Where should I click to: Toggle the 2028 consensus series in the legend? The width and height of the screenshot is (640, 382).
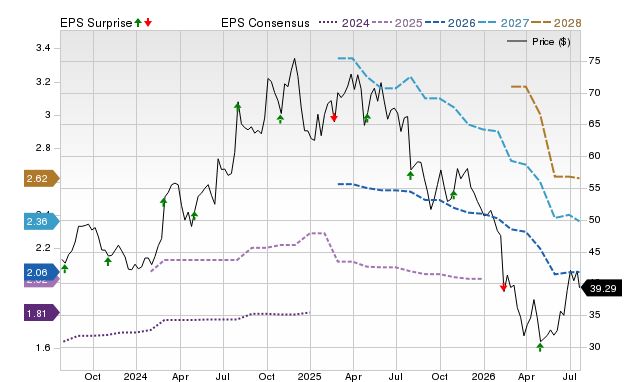coord(556,23)
